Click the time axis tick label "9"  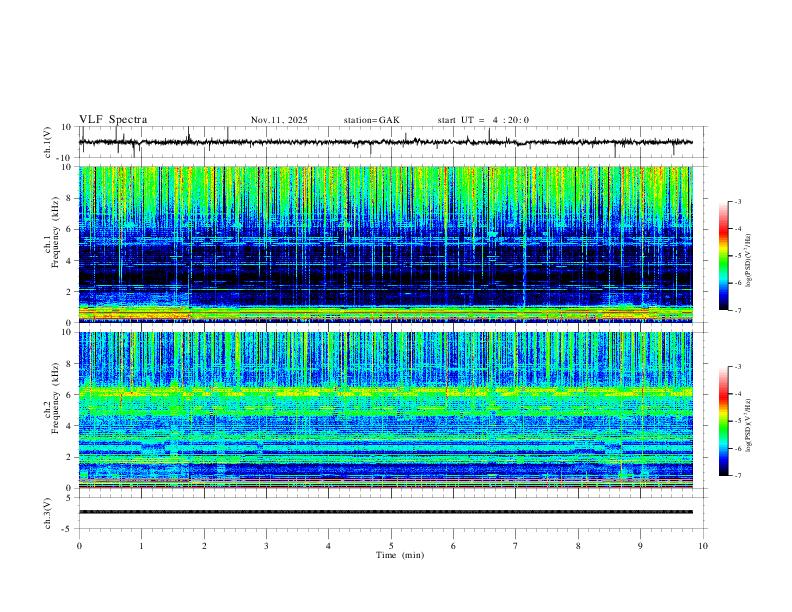tap(640, 546)
